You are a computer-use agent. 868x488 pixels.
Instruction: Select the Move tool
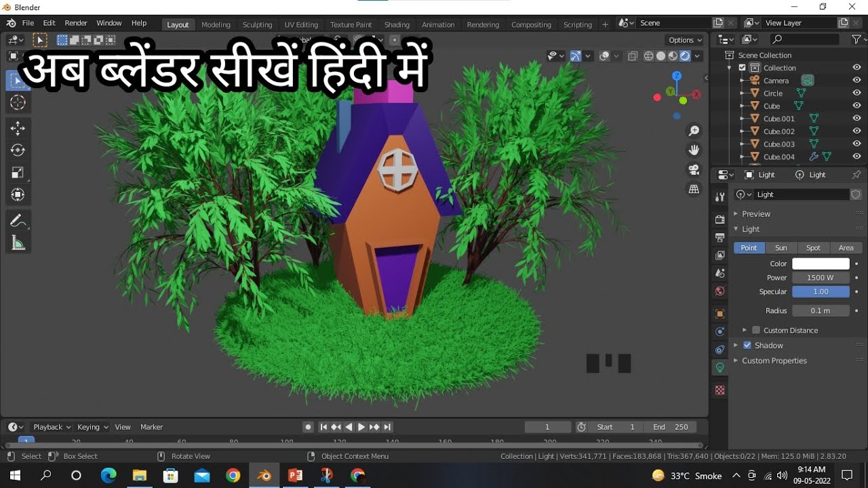pos(18,128)
